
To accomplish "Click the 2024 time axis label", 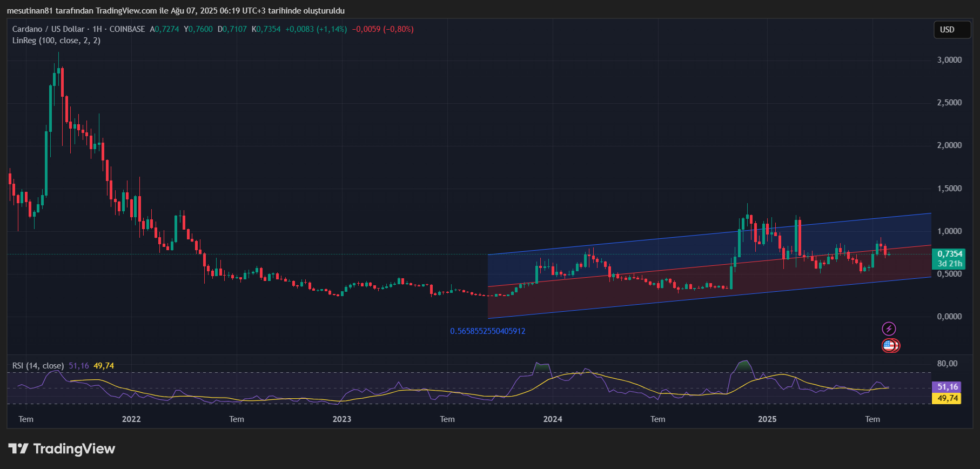I will pyautogui.click(x=553, y=419).
